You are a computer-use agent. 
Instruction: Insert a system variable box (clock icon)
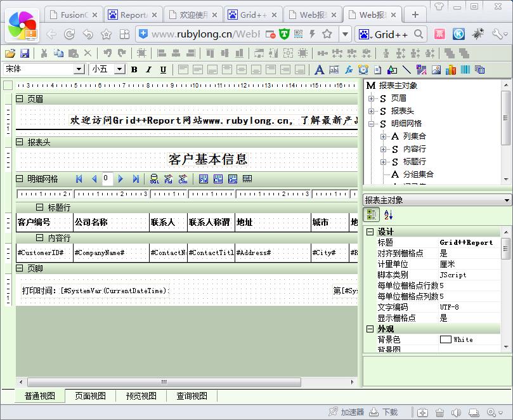point(363,69)
